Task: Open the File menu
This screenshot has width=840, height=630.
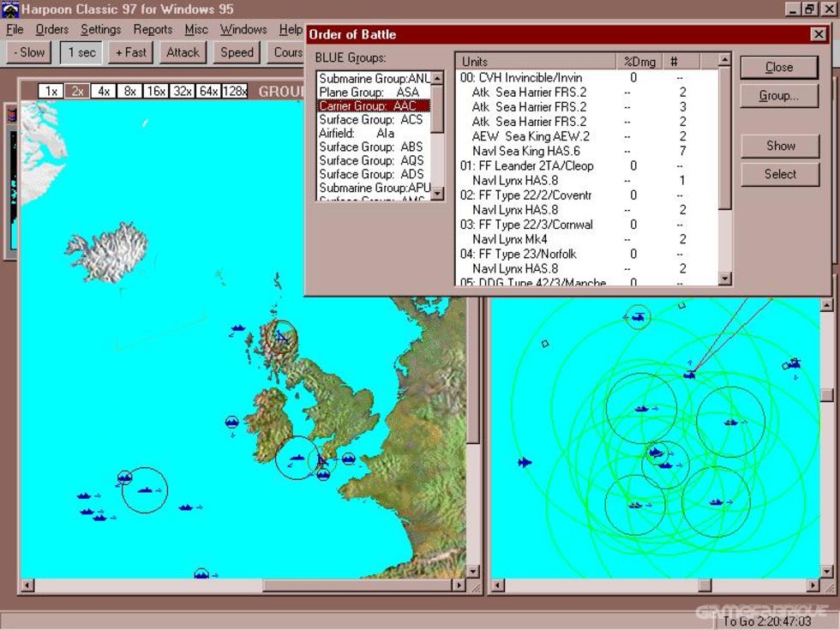Action: pos(15,29)
